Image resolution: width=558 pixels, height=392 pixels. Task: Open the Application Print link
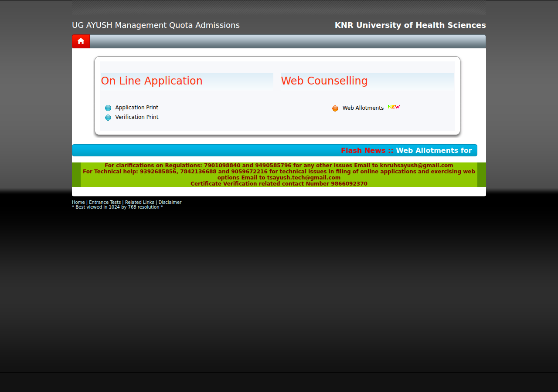coord(137,108)
